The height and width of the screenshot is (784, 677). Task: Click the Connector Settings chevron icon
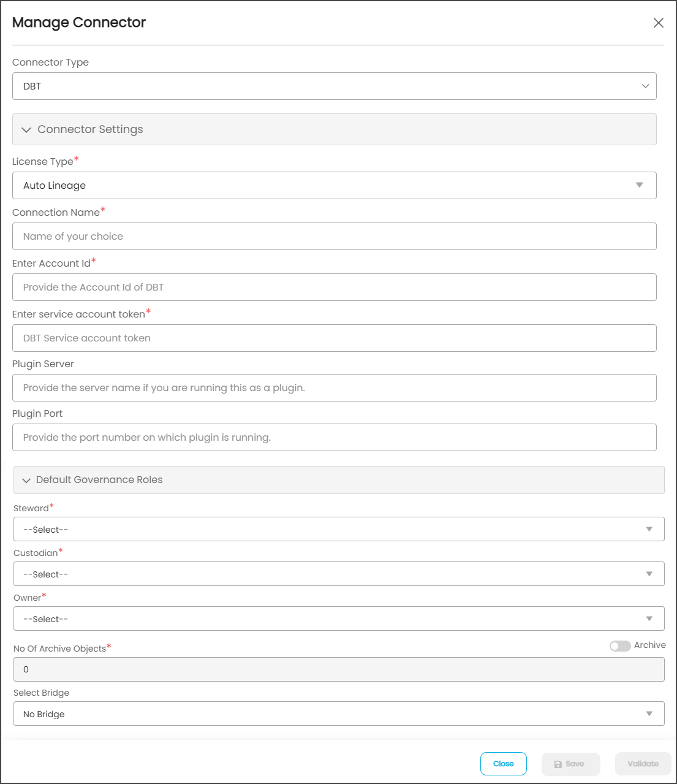(26, 130)
